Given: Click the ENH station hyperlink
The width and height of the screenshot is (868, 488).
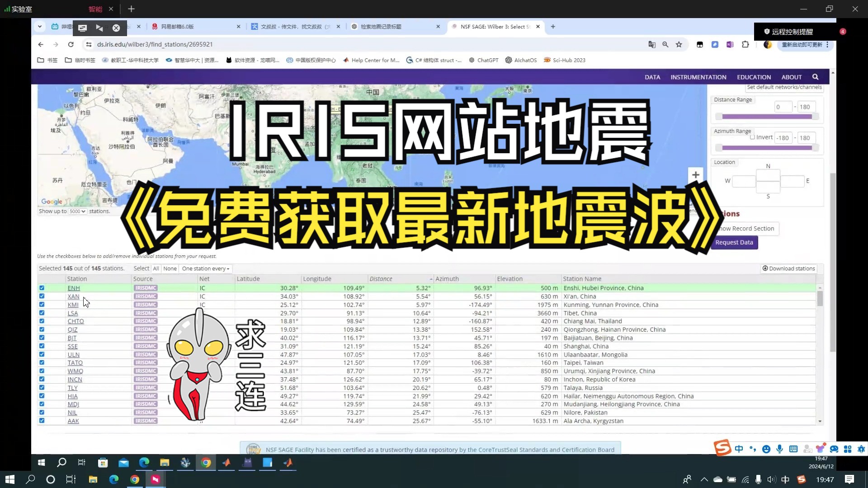Looking at the screenshot, I should click(x=73, y=288).
